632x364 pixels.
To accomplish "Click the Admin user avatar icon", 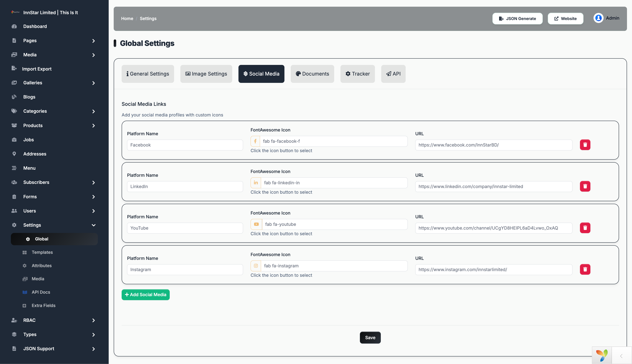I will click(x=598, y=18).
